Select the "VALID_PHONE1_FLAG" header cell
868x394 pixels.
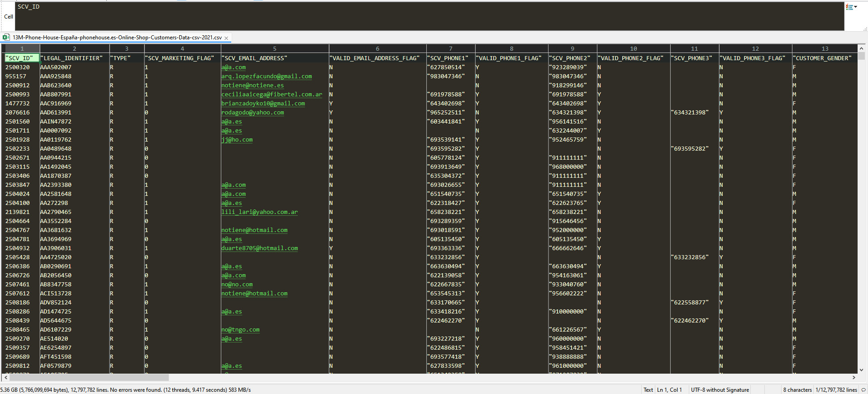(511, 58)
